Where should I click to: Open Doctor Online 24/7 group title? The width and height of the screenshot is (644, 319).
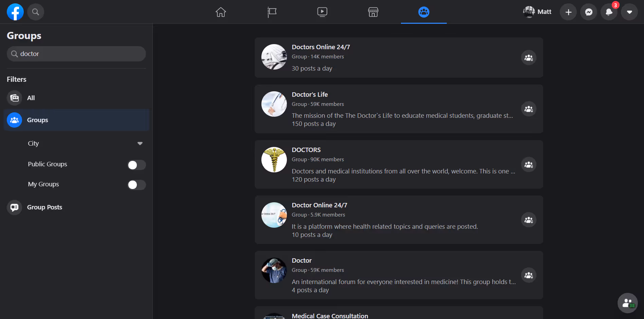[x=319, y=205]
